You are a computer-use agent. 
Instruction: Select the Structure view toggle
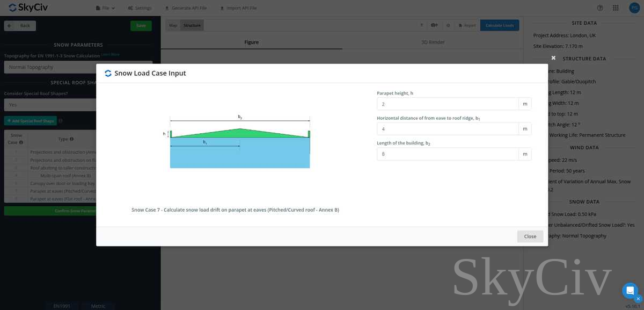pyautogui.click(x=192, y=25)
